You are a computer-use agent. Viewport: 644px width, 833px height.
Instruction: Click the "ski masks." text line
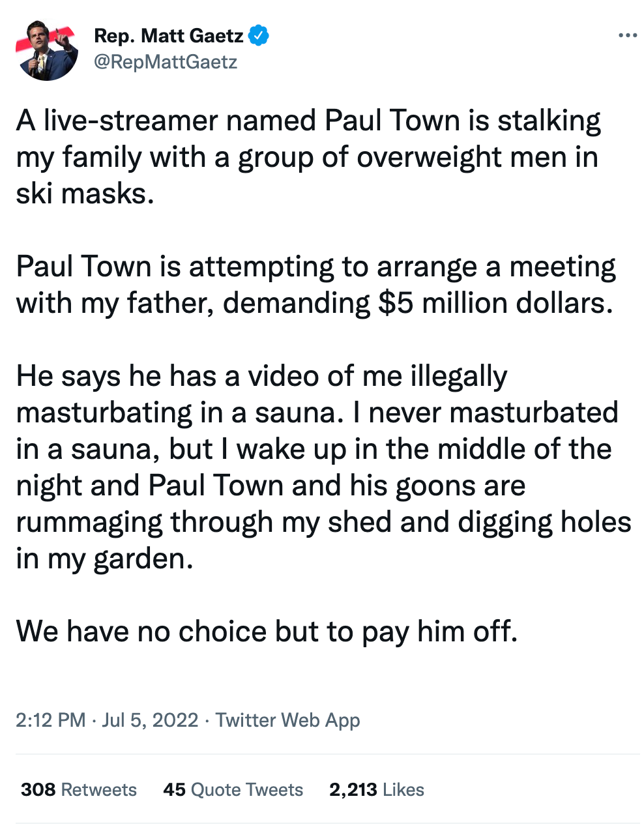85,194
